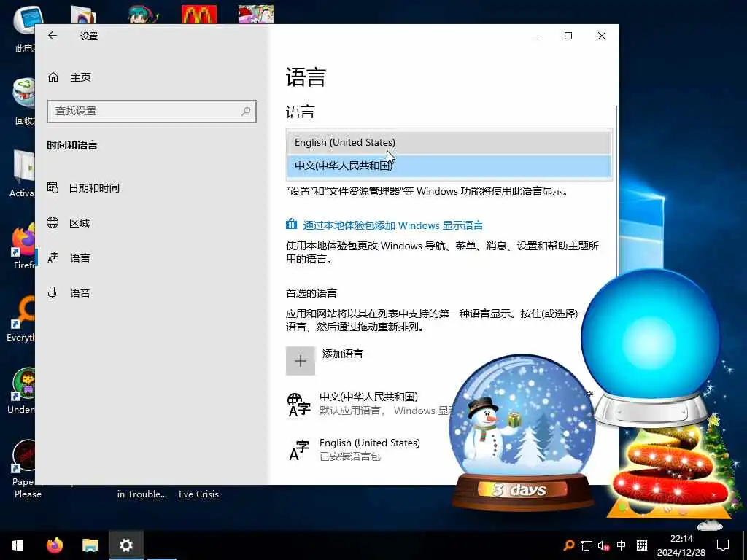Select the Eve Crisis desktop item

pyautogui.click(x=198, y=494)
